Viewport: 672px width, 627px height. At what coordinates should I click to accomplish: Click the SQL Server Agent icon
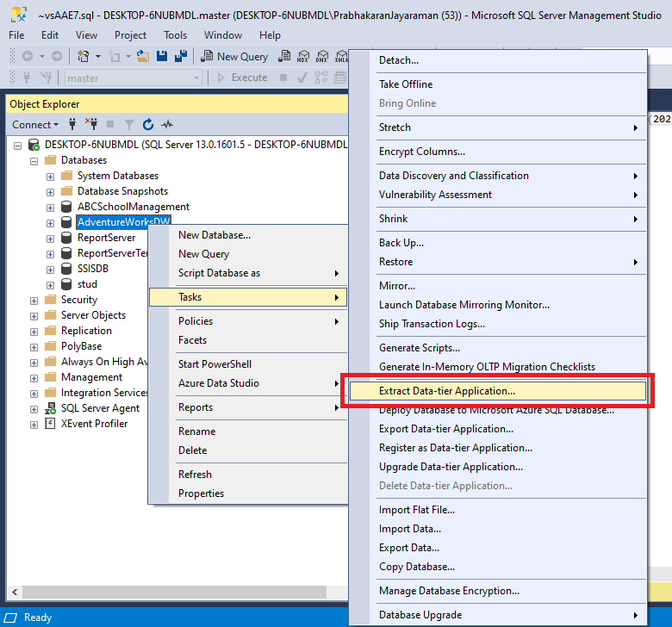pos(50,408)
